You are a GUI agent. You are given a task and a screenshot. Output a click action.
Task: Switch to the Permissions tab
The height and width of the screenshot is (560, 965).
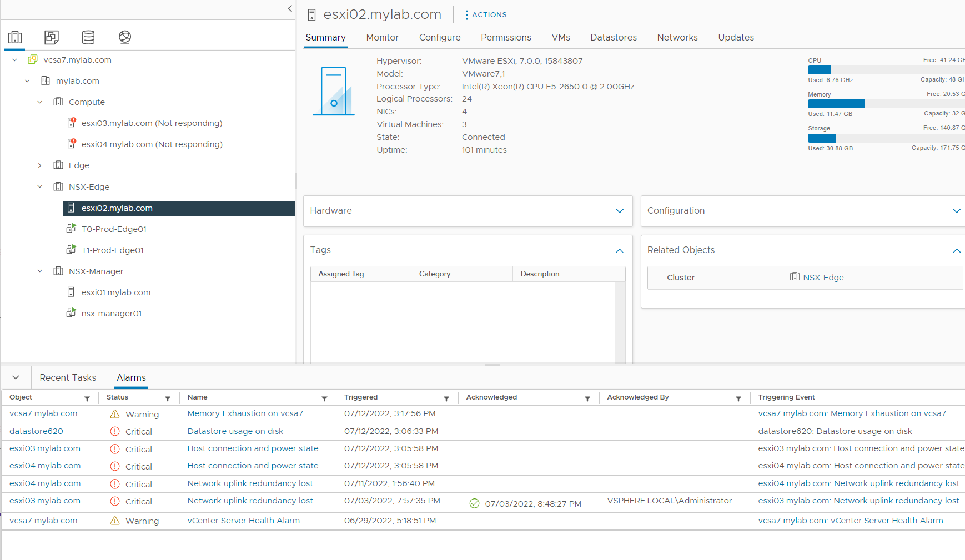click(x=506, y=37)
